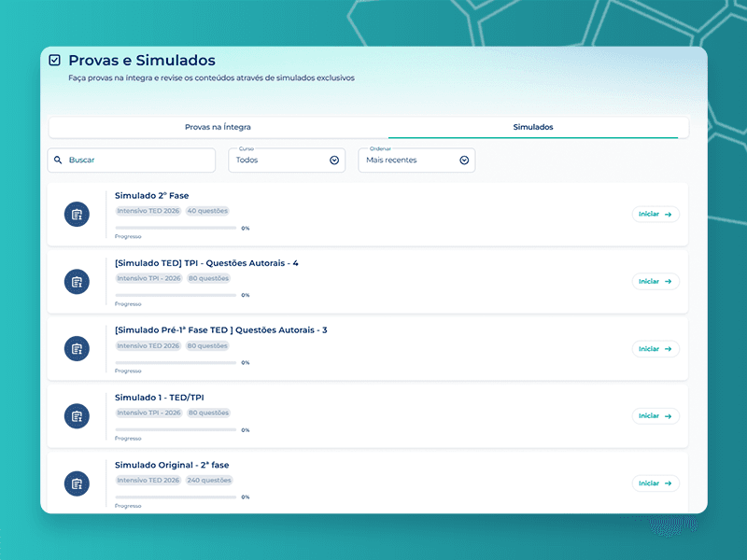Click the Pré-1ª Fase TED clipboard icon
The height and width of the screenshot is (560, 747).
(77, 348)
